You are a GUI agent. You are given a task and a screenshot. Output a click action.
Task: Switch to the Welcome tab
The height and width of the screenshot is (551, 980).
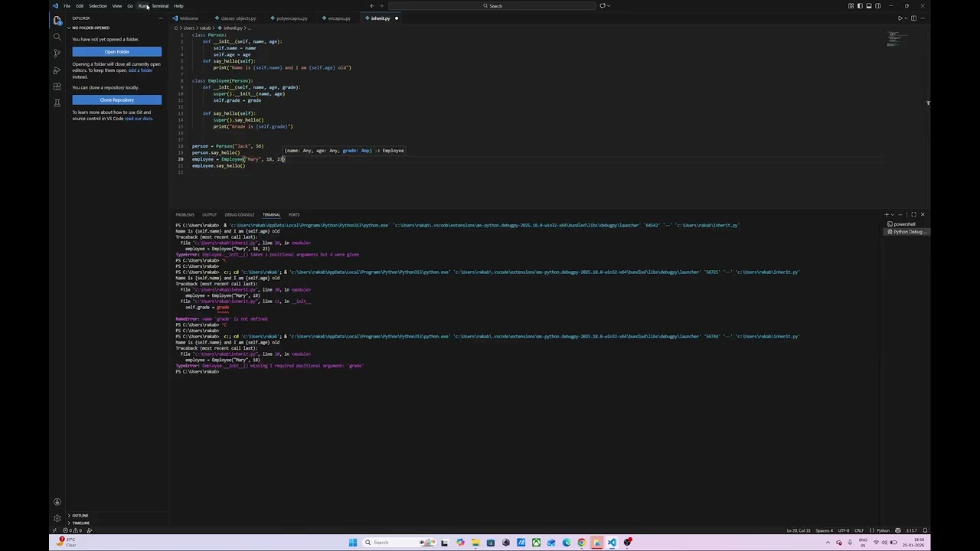188,18
